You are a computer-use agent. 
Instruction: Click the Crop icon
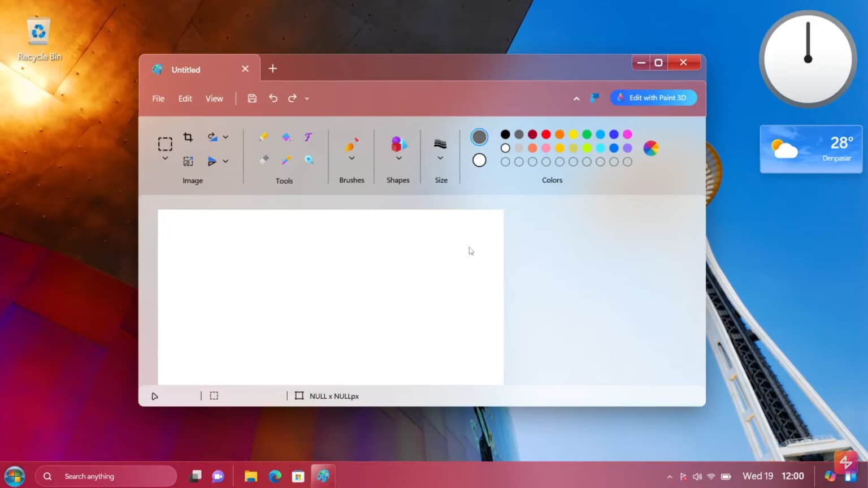click(188, 137)
